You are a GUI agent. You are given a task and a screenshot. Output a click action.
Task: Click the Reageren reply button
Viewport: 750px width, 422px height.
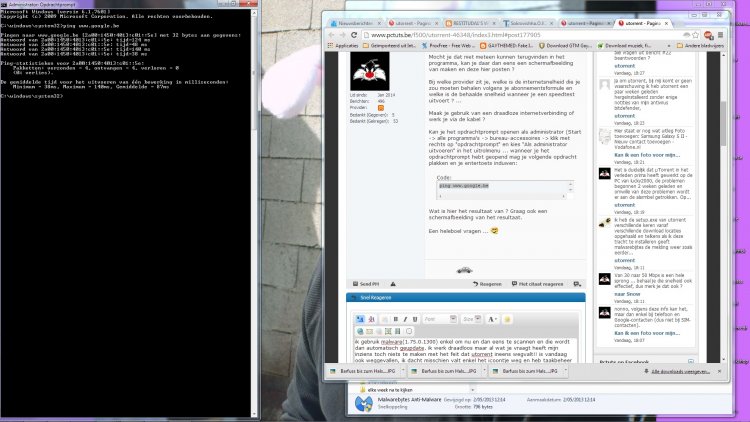point(489,283)
